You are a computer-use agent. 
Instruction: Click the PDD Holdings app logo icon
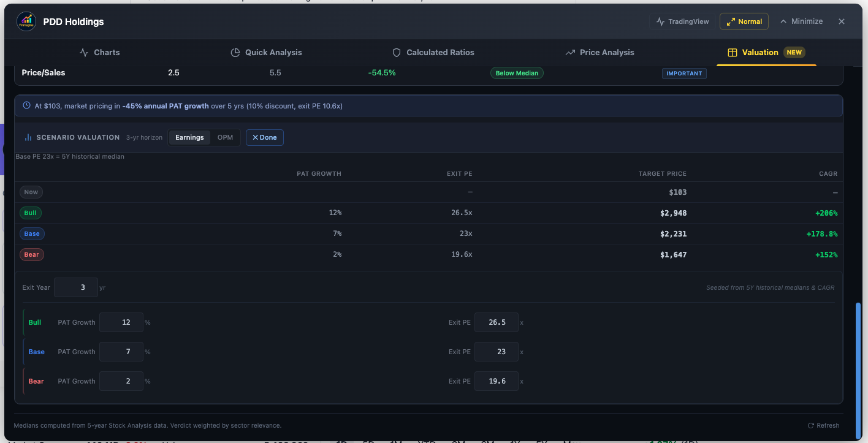tap(26, 21)
